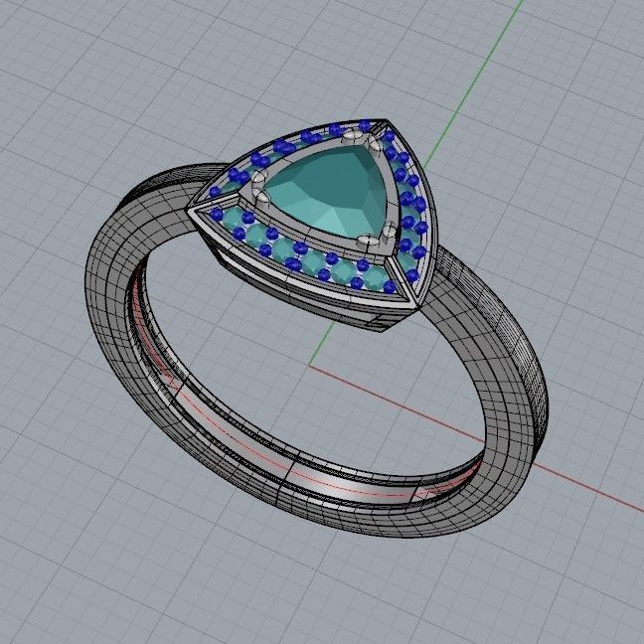The height and width of the screenshot is (644, 644).
Task: Select the central teal trillion gemstone
Action: (329, 191)
